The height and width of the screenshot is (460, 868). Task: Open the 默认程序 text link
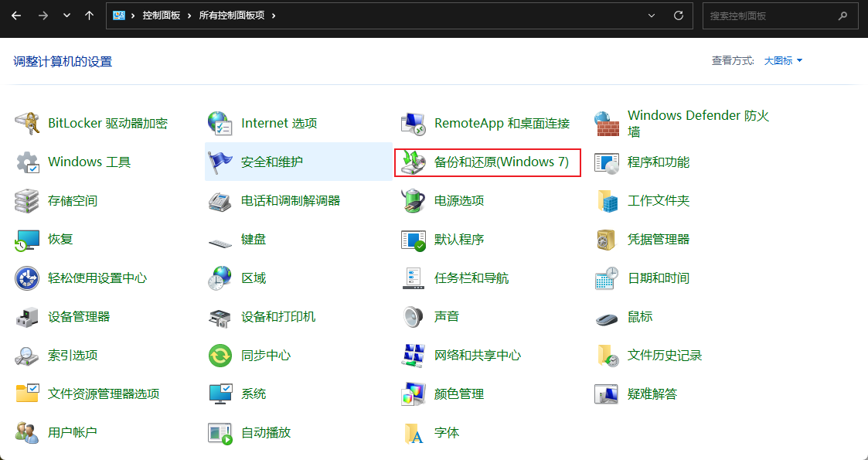click(459, 239)
